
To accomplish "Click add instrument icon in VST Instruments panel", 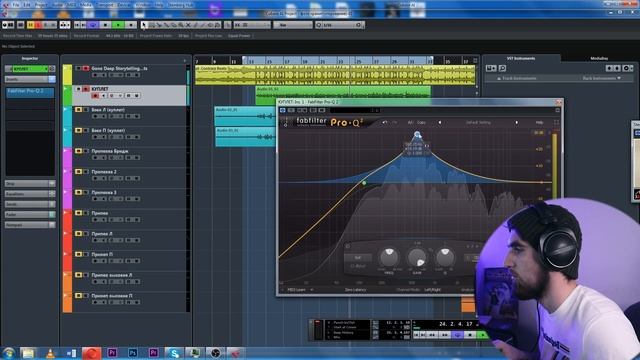I will [491, 68].
